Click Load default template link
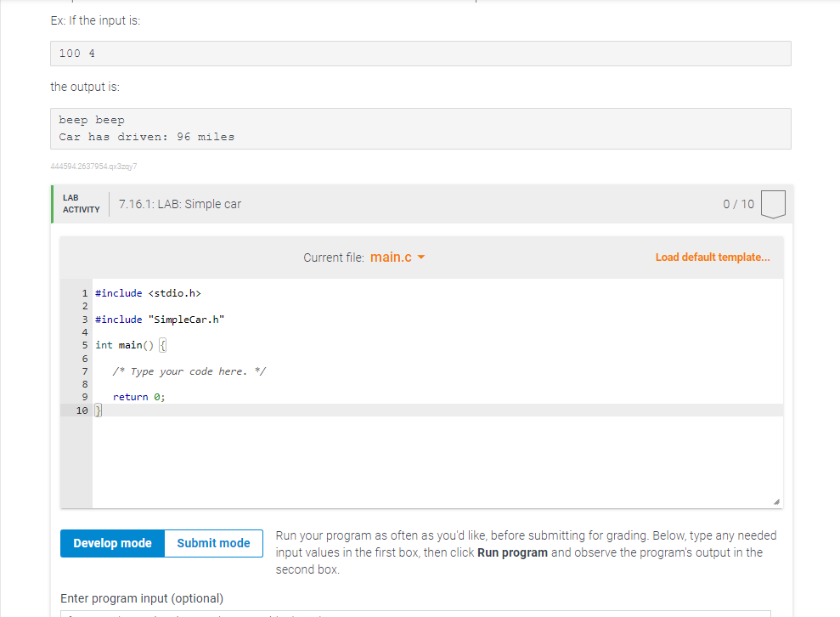The image size is (840, 617). point(713,258)
